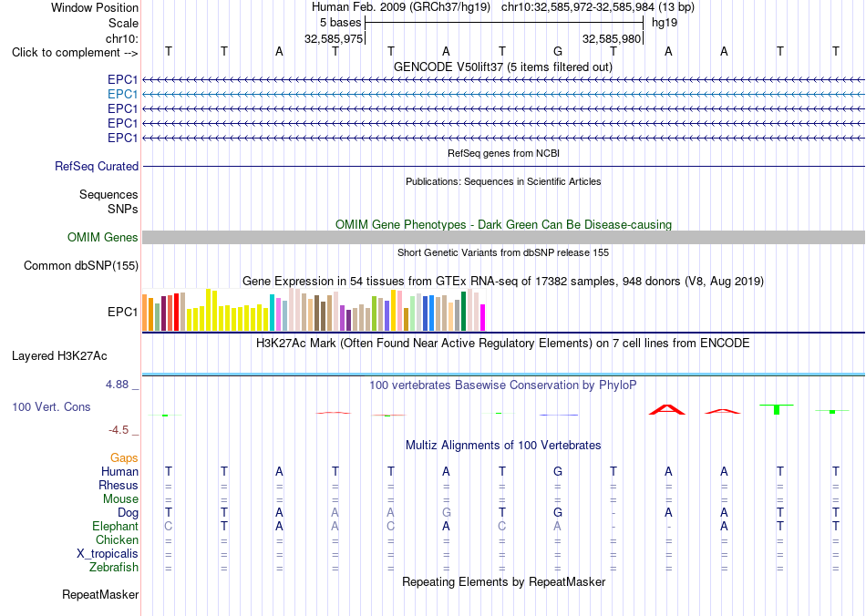Screen dimensions: 866x616
Task: Click the chr10: base position label
Action: click(121, 38)
